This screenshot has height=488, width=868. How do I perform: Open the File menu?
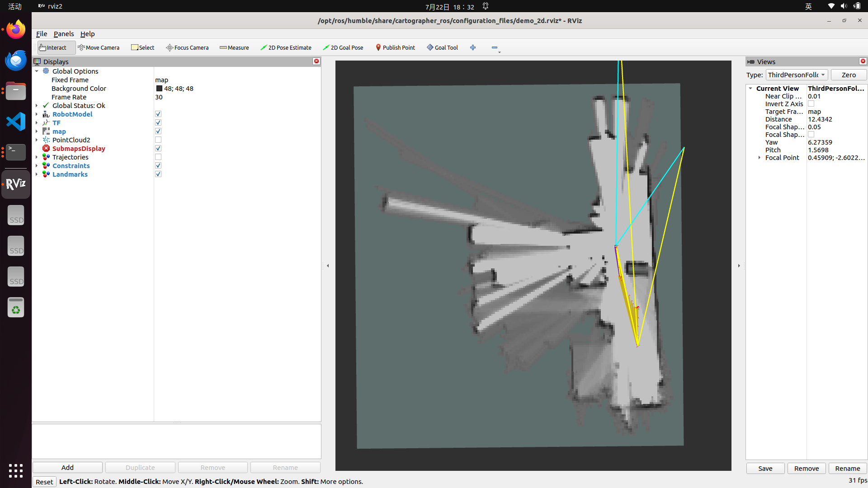[41, 34]
